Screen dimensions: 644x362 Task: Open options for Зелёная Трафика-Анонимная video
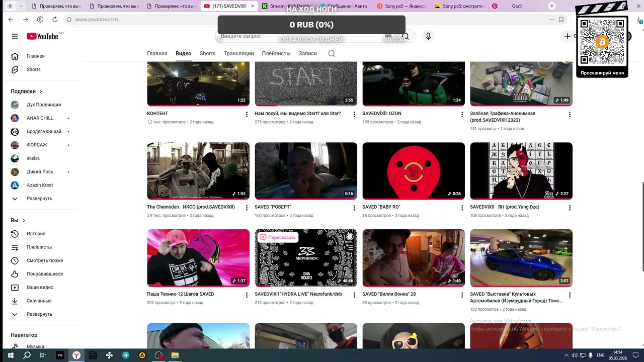[x=570, y=114]
